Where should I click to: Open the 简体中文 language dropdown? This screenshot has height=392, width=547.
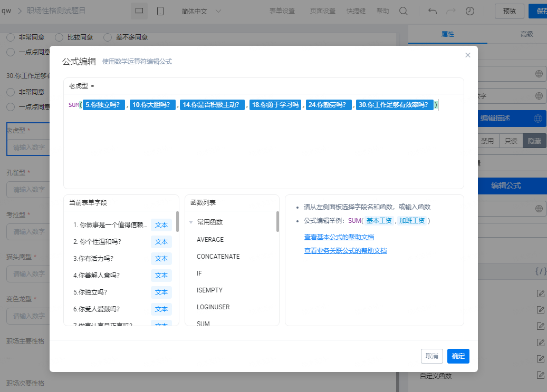[x=201, y=11]
